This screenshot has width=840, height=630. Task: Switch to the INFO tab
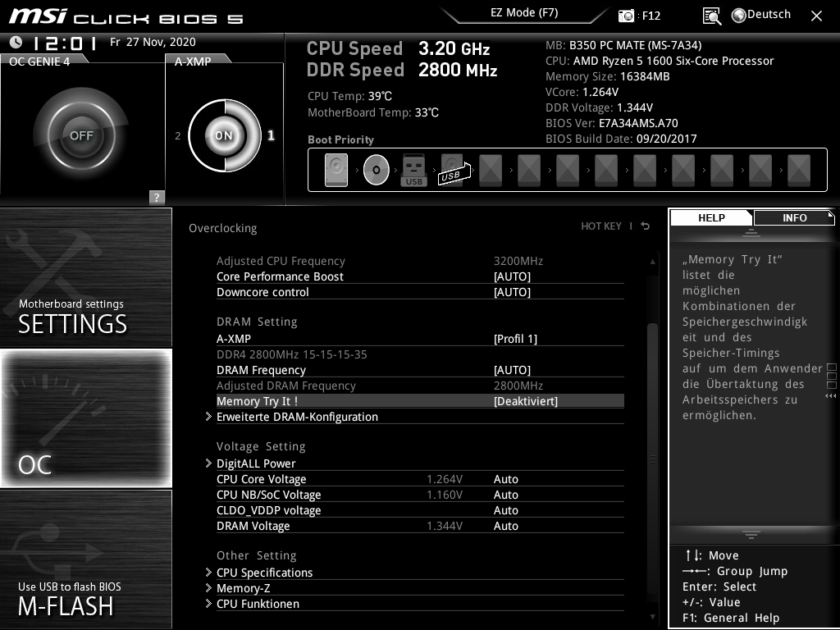(x=794, y=218)
